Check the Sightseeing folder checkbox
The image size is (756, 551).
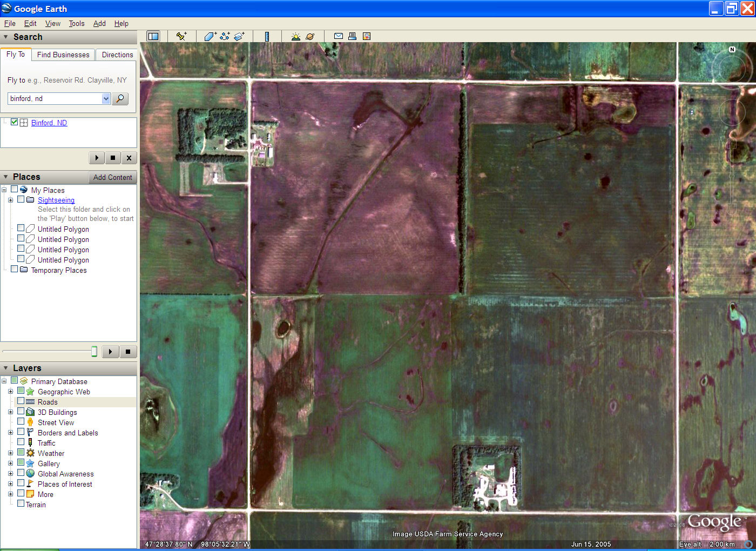21,199
